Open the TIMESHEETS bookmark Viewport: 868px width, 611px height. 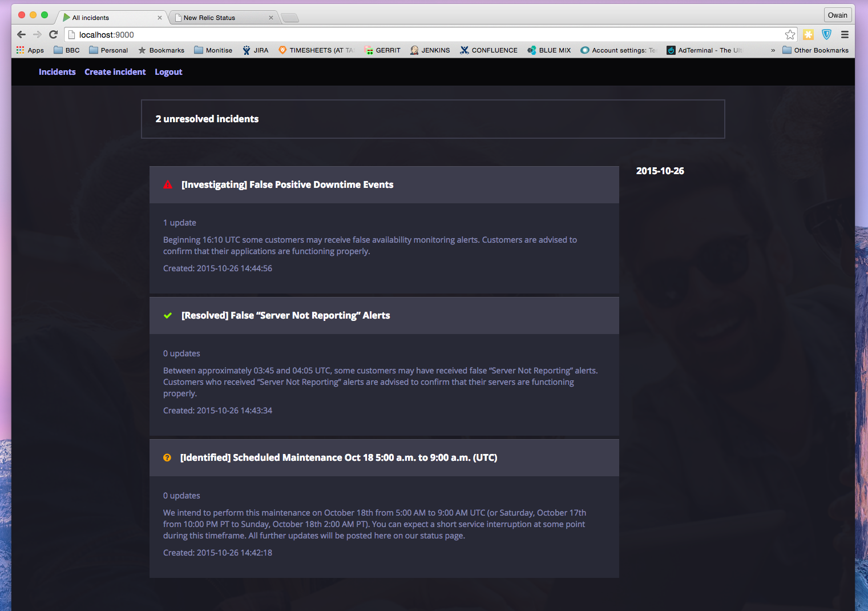coord(316,50)
